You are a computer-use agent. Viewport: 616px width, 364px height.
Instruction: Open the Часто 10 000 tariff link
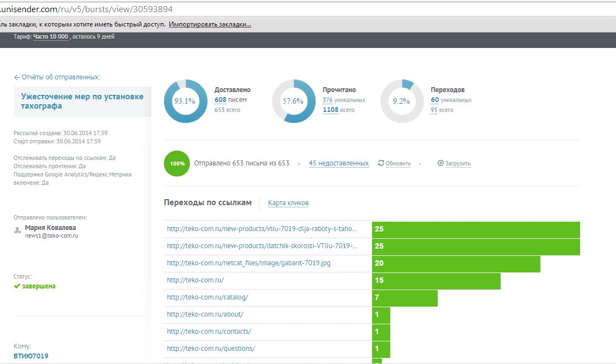click(51, 36)
